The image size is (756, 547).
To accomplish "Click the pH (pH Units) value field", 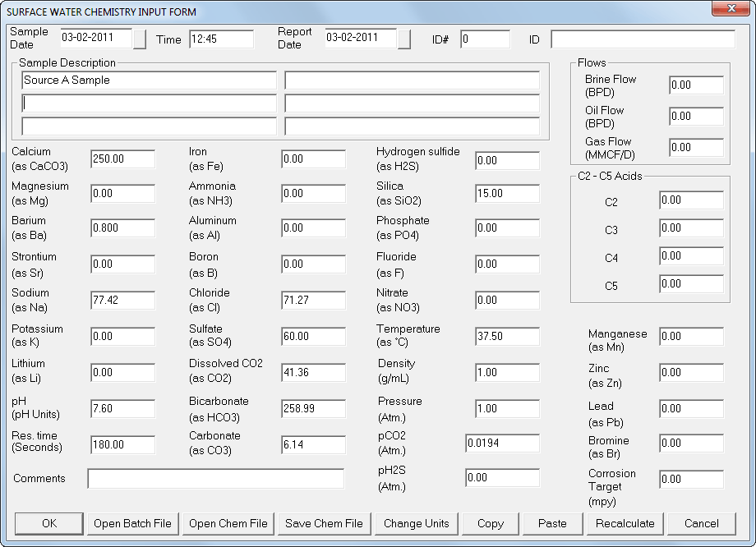I will coord(123,409).
